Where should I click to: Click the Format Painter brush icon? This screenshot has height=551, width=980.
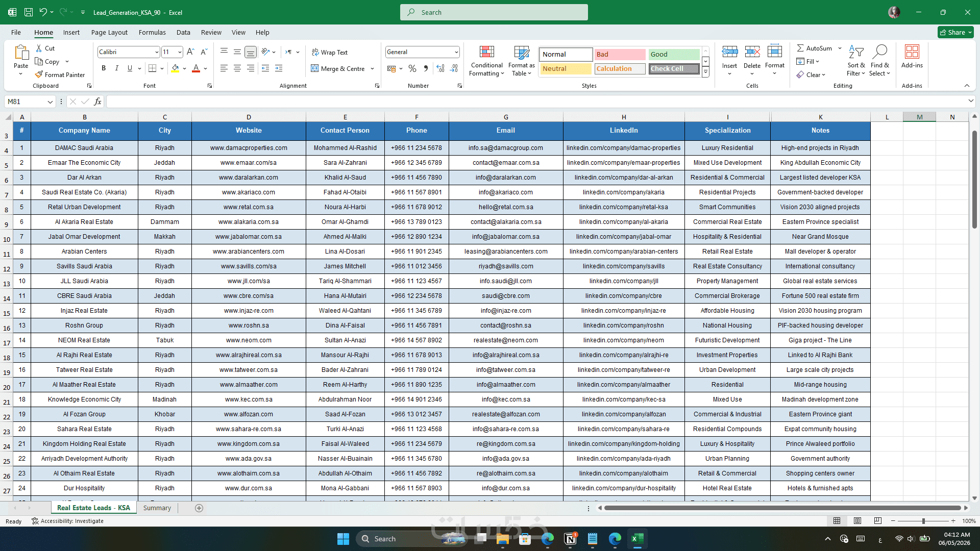(x=39, y=74)
